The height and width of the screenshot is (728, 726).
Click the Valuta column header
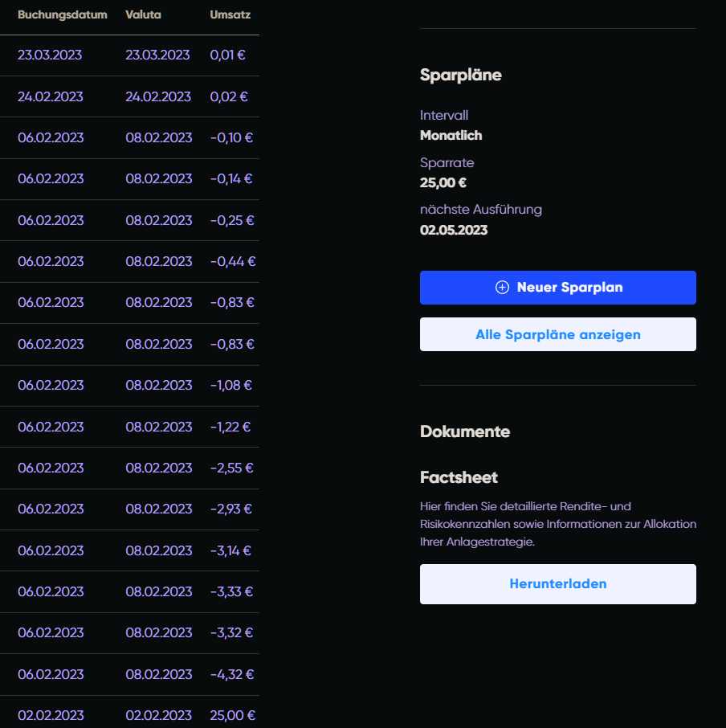[x=143, y=14]
